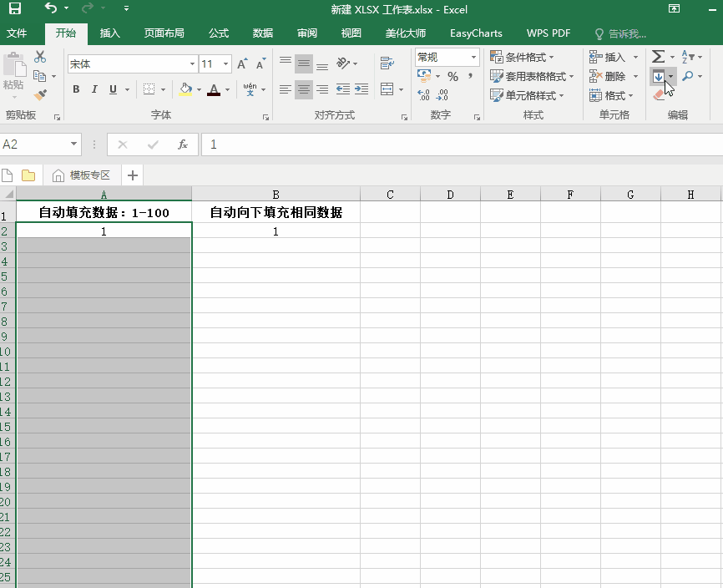
Task: Click the 增加小数位数 icon
Action: [422, 94]
